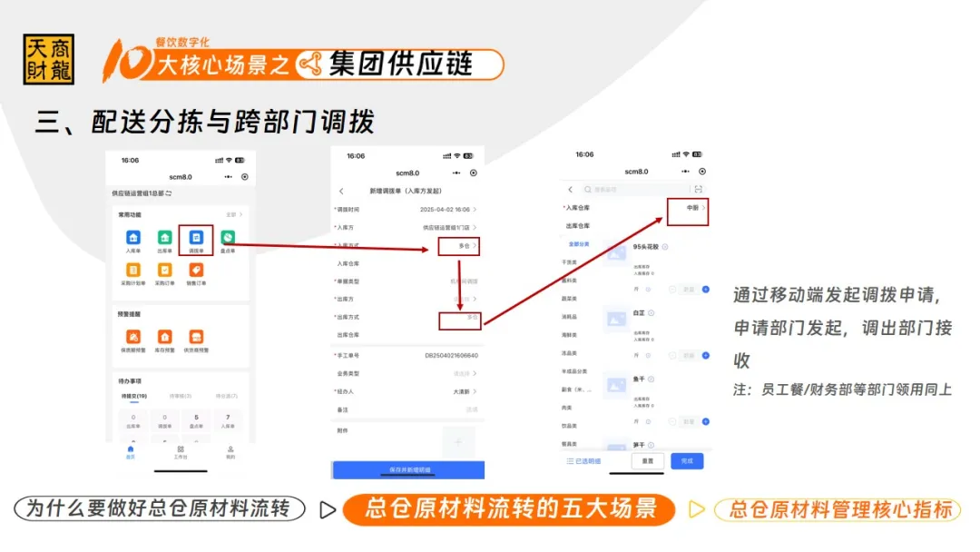Switch to 待提交(19) tab
Screen dimensions: 980x552
click(133, 397)
